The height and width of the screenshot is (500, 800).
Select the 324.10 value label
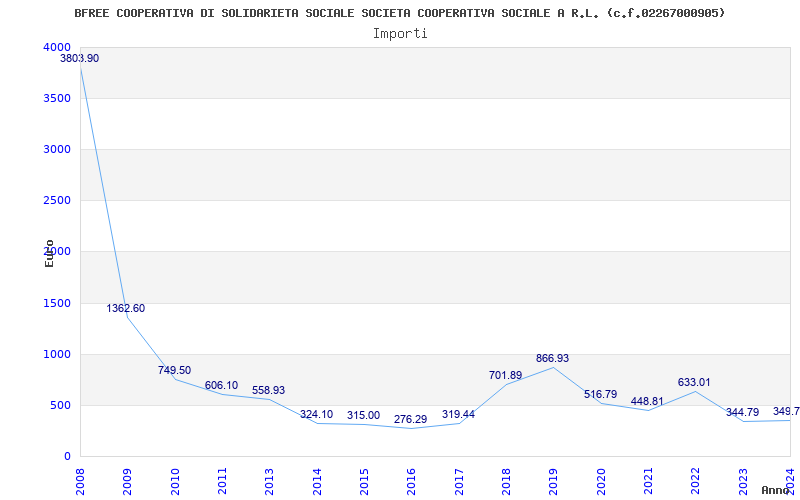click(x=316, y=415)
